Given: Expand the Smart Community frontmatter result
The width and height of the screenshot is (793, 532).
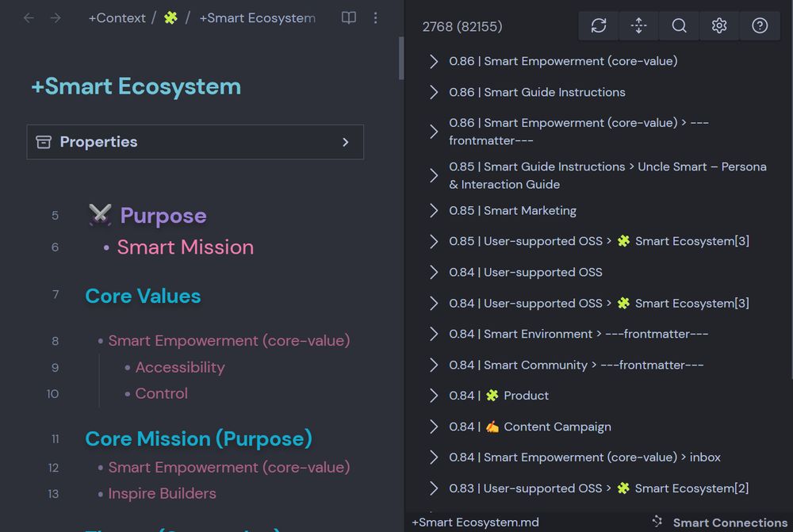Looking at the screenshot, I should point(434,365).
